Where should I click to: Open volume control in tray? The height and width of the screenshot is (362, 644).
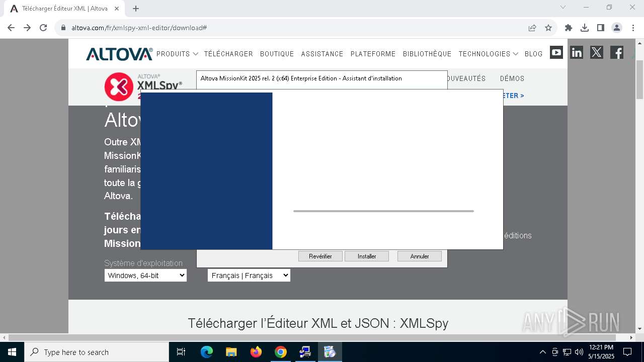[x=579, y=352]
